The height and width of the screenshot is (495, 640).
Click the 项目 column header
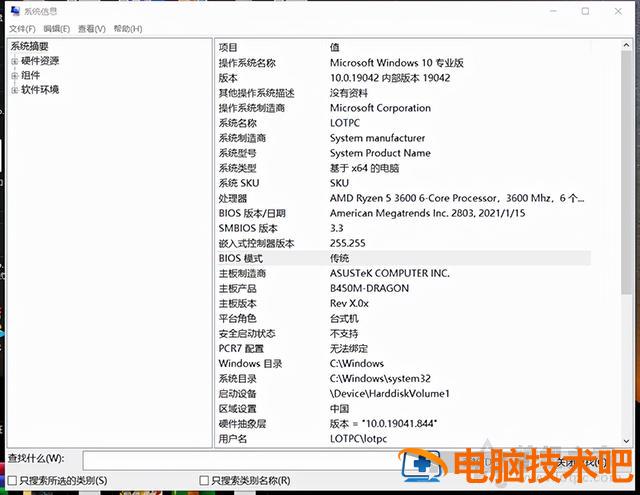228,47
